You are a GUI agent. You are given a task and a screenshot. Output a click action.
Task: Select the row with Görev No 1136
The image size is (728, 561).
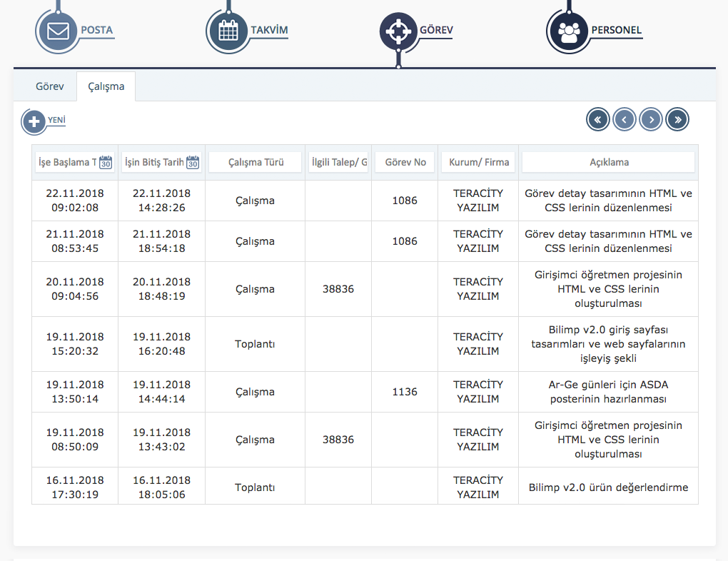click(405, 392)
